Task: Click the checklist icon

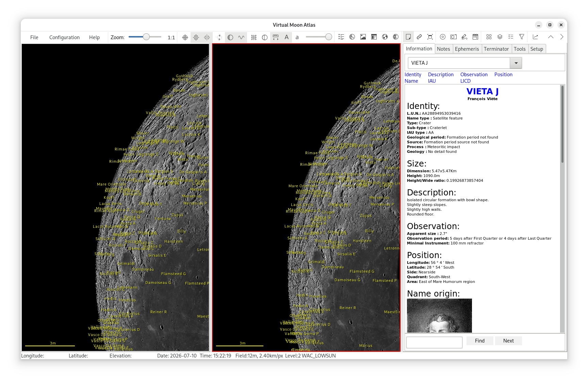Action: pyautogui.click(x=511, y=37)
